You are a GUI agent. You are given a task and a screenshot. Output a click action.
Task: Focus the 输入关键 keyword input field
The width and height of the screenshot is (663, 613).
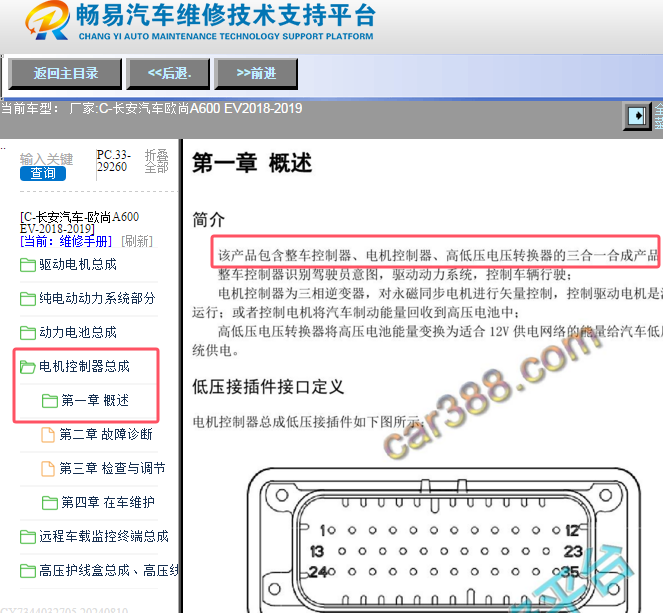(47, 159)
